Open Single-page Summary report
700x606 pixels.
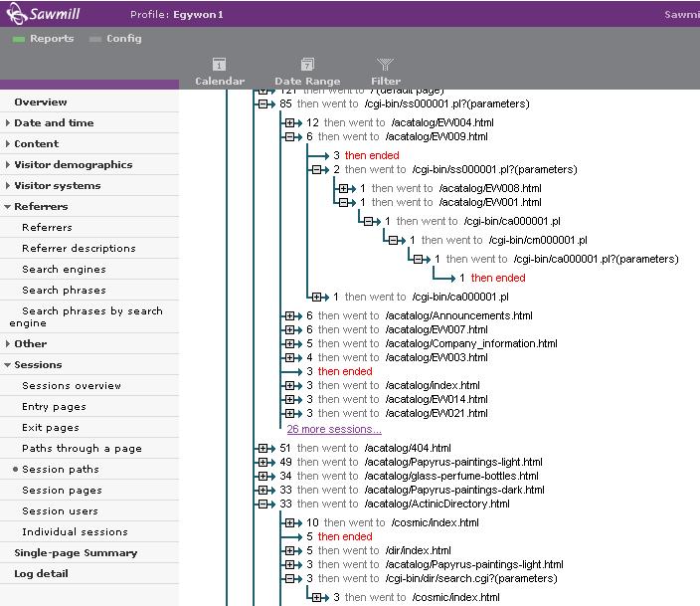tap(76, 553)
